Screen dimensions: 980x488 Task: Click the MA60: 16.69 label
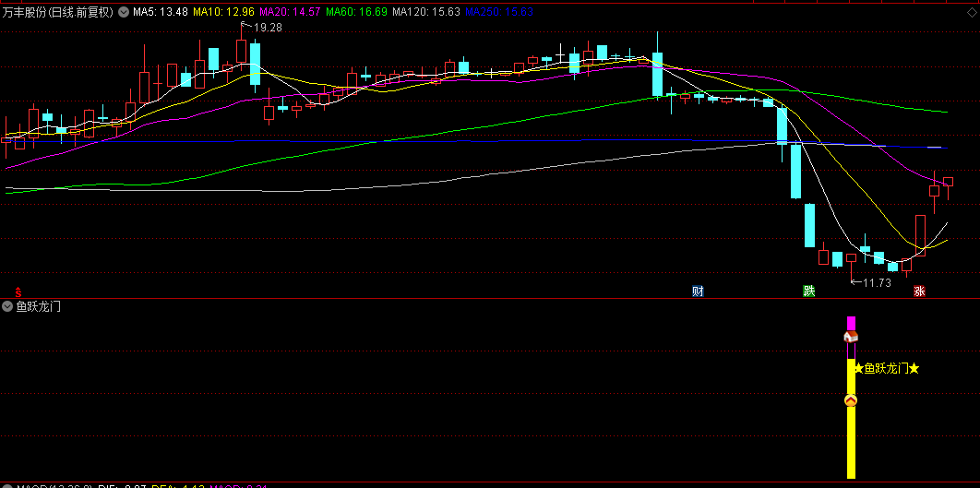click(357, 11)
